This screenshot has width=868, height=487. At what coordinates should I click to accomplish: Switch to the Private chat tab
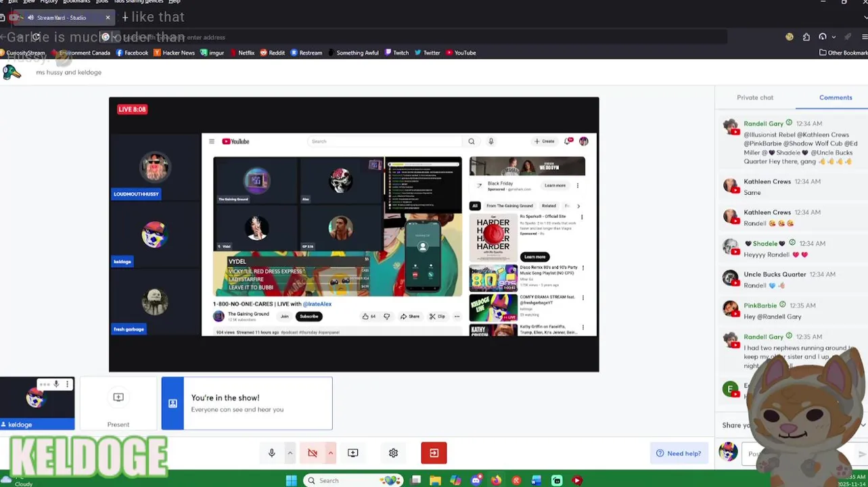tap(755, 97)
